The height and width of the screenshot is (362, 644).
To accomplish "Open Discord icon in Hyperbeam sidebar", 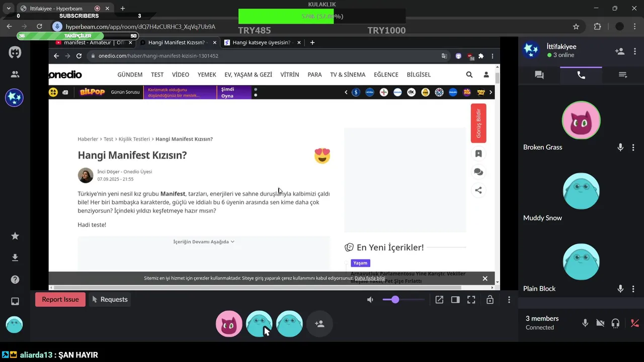I will [x=15, y=52].
